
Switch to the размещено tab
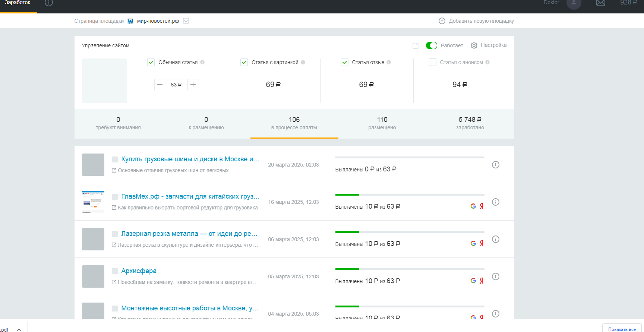[382, 123]
